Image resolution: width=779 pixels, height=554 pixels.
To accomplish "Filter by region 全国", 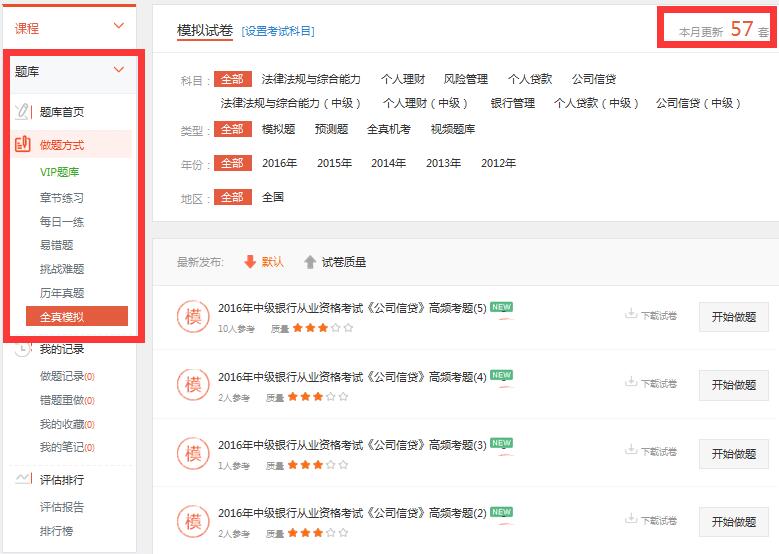I will 273,197.
